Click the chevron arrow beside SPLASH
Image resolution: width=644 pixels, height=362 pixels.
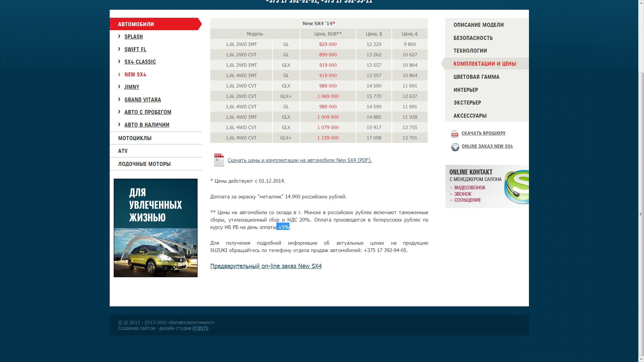[x=119, y=36]
